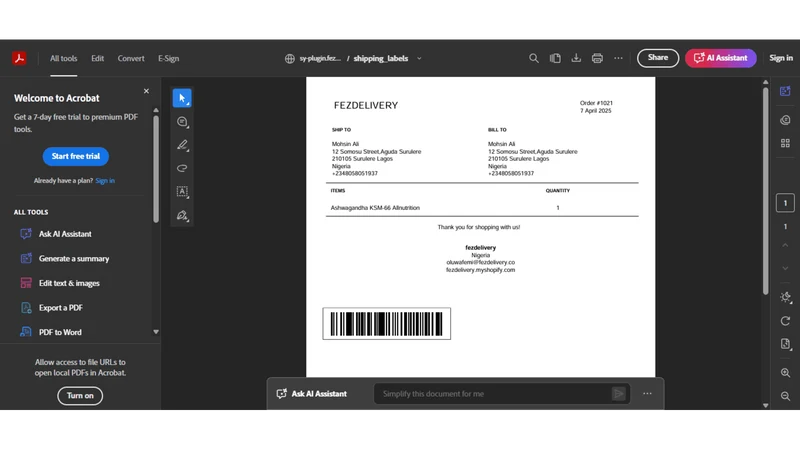Open the three-dot more options menu
The image size is (800, 450).
pyautogui.click(x=618, y=58)
